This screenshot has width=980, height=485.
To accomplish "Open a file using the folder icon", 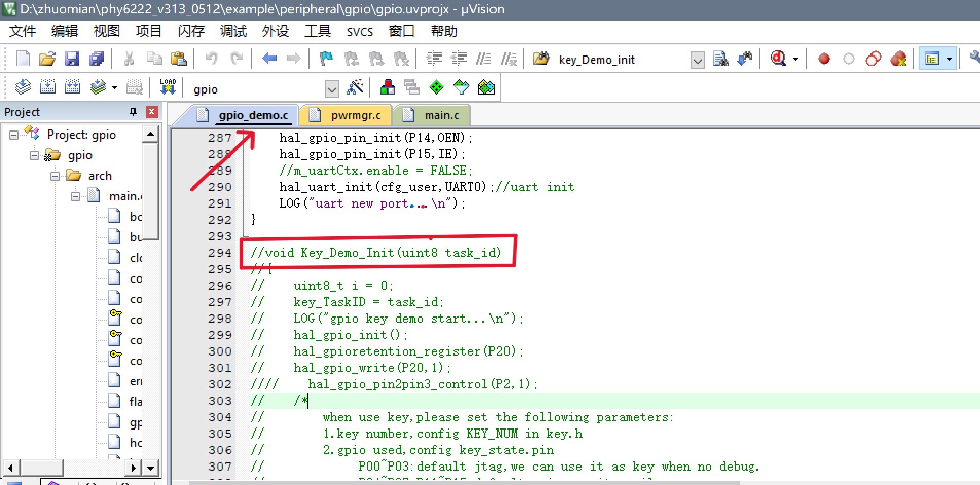I will (x=47, y=59).
